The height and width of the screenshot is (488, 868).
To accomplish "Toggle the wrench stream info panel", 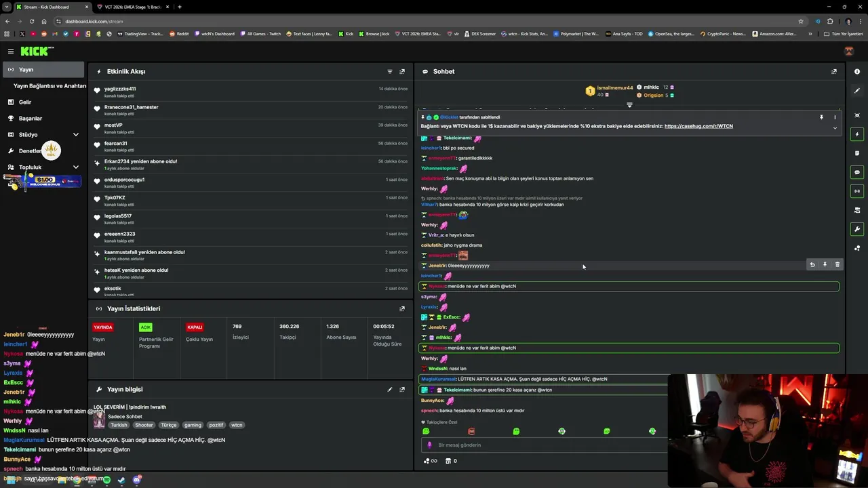I will (x=857, y=229).
